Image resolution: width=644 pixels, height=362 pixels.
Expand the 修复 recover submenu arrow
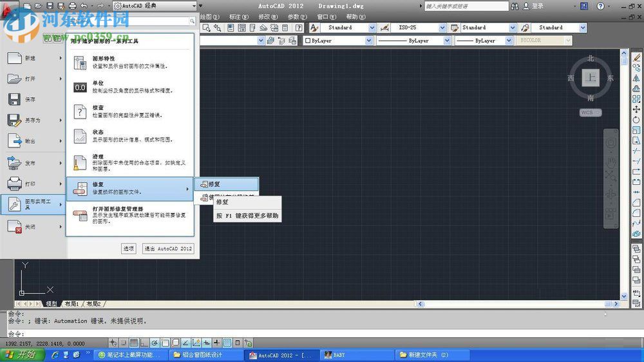[x=187, y=189]
